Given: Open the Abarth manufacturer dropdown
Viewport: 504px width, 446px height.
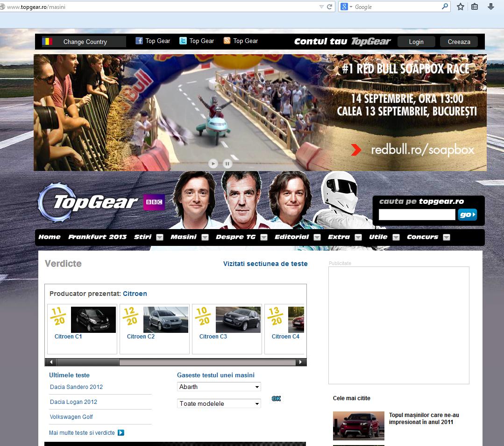Looking at the screenshot, I should [x=219, y=387].
